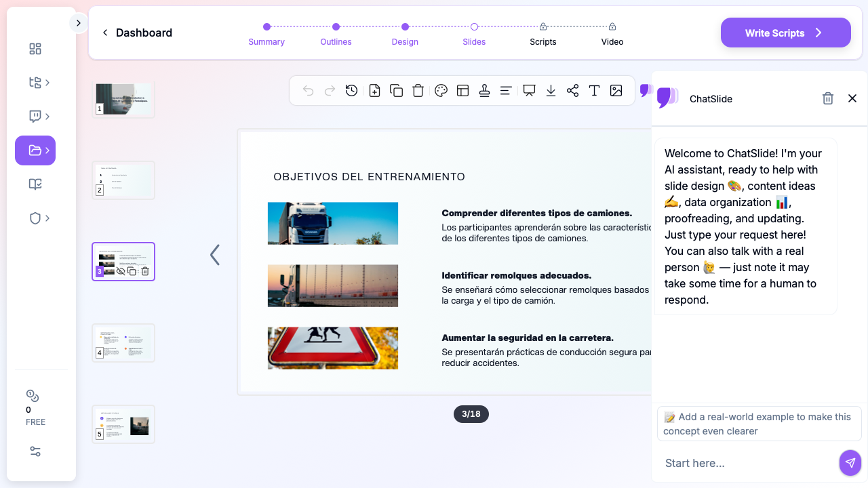Go back to Dashboard
The height and width of the screenshot is (488, 868).
pyautogui.click(x=137, y=33)
